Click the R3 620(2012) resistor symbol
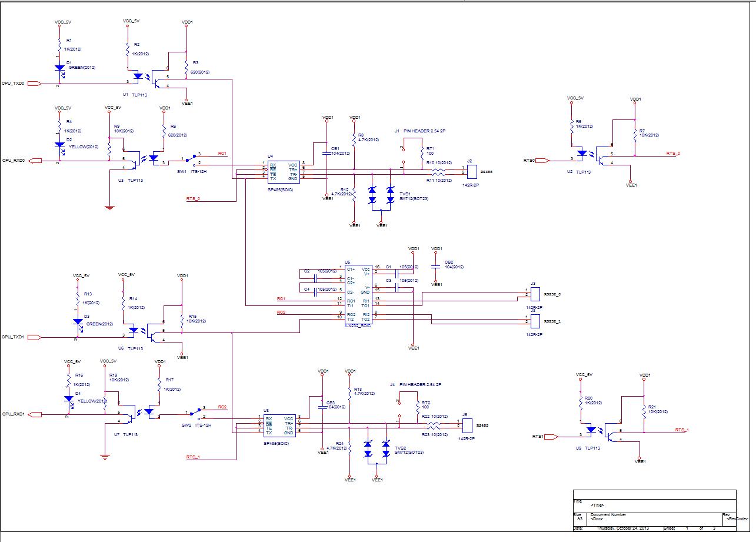The width and height of the screenshot is (756, 542). pos(186,66)
